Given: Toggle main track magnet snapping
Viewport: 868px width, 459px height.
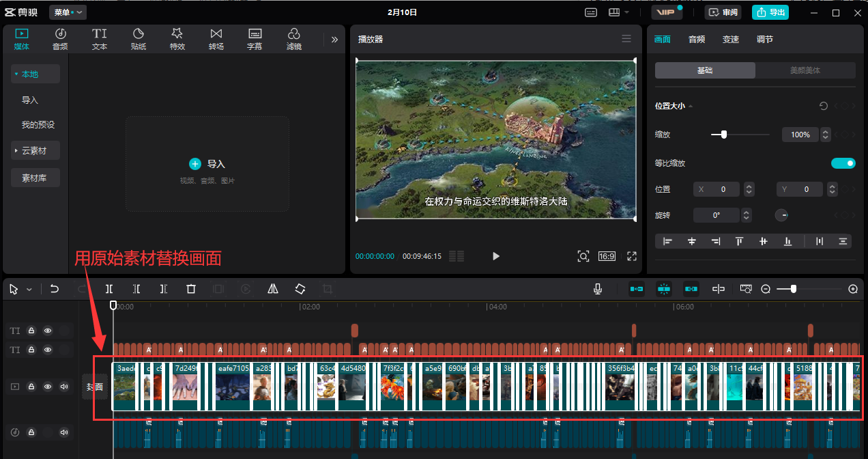Looking at the screenshot, I should coord(637,290).
